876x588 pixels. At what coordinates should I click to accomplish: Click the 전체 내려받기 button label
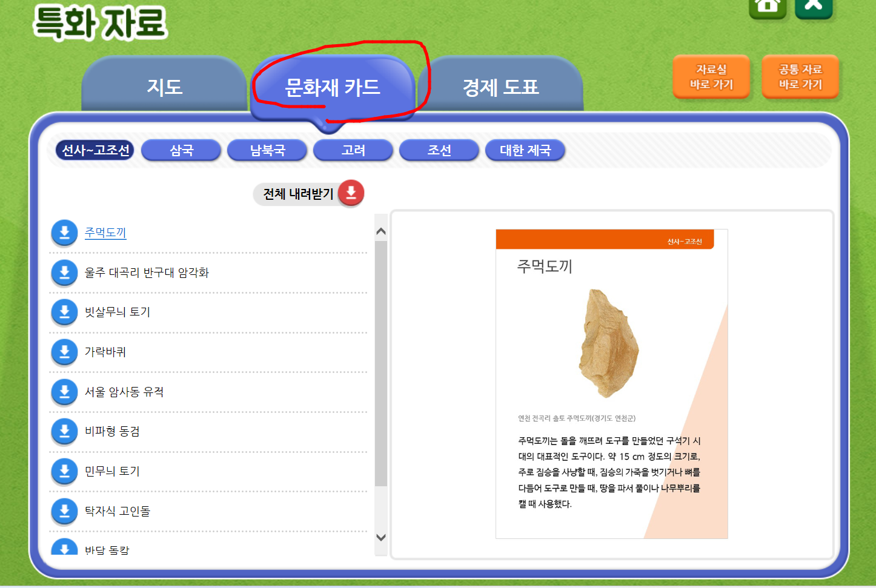(x=298, y=194)
